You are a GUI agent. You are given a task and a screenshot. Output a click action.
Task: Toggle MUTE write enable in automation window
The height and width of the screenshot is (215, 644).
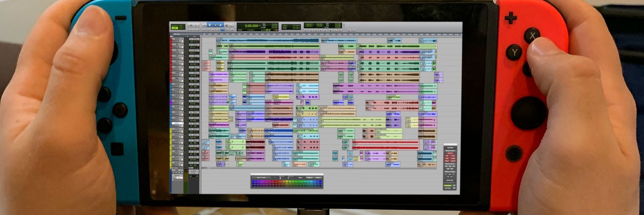click(x=447, y=161)
